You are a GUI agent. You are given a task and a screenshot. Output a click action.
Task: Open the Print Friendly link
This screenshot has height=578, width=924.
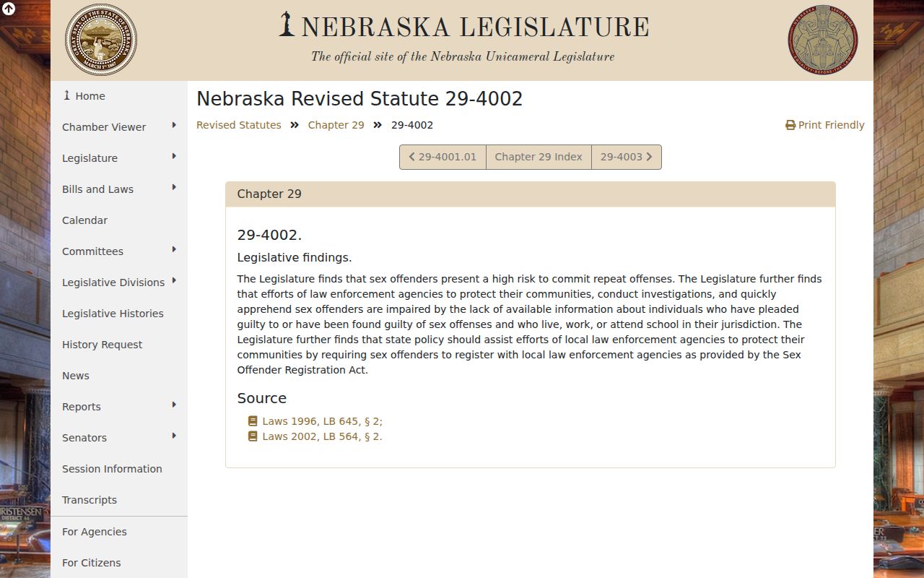pyautogui.click(x=825, y=125)
